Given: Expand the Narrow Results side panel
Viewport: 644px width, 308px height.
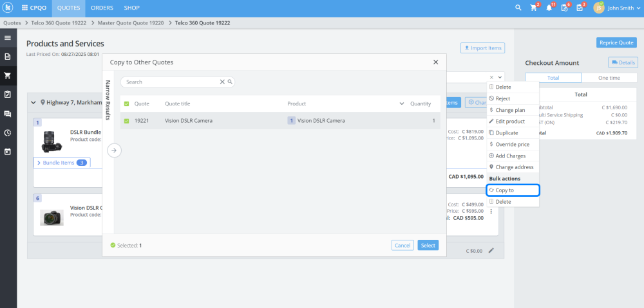Looking at the screenshot, I should click(108, 100).
